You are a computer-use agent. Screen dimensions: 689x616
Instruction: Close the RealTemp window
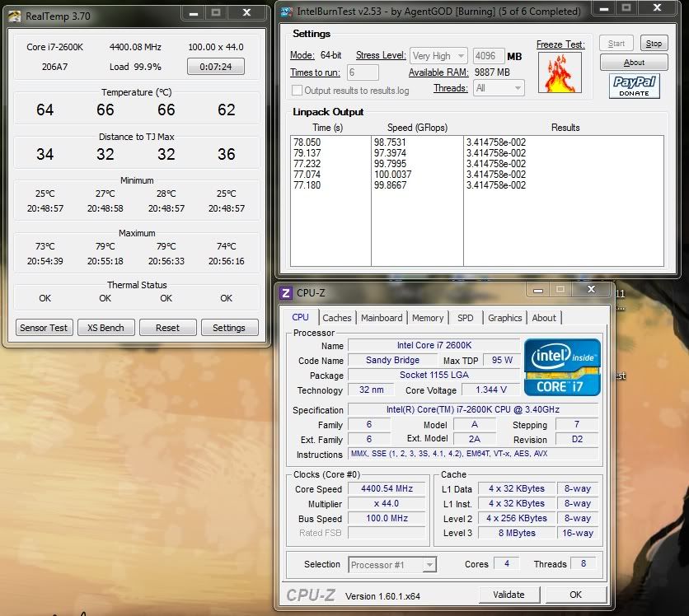click(247, 13)
